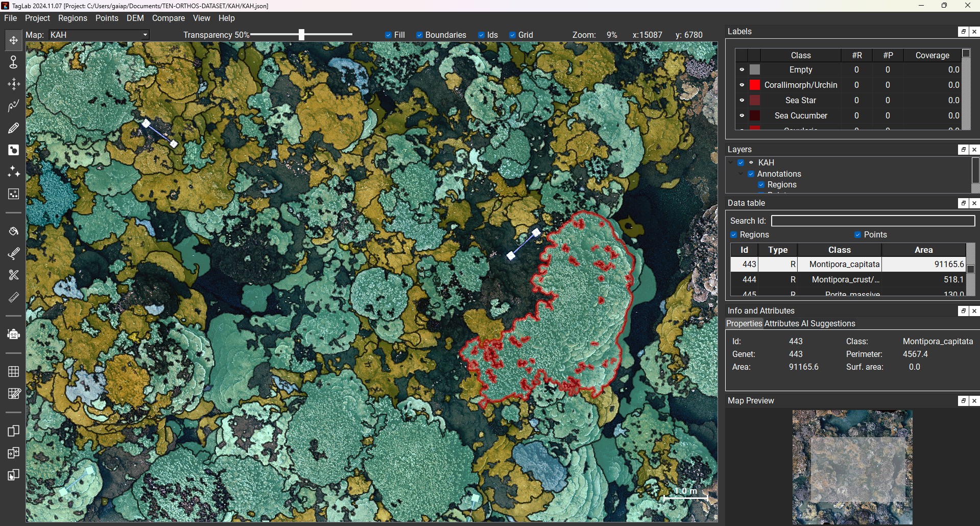Viewport: 980px width, 526px height.
Task: Select the Paint Bucket assign-class tool
Action: [x=14, y=231]
